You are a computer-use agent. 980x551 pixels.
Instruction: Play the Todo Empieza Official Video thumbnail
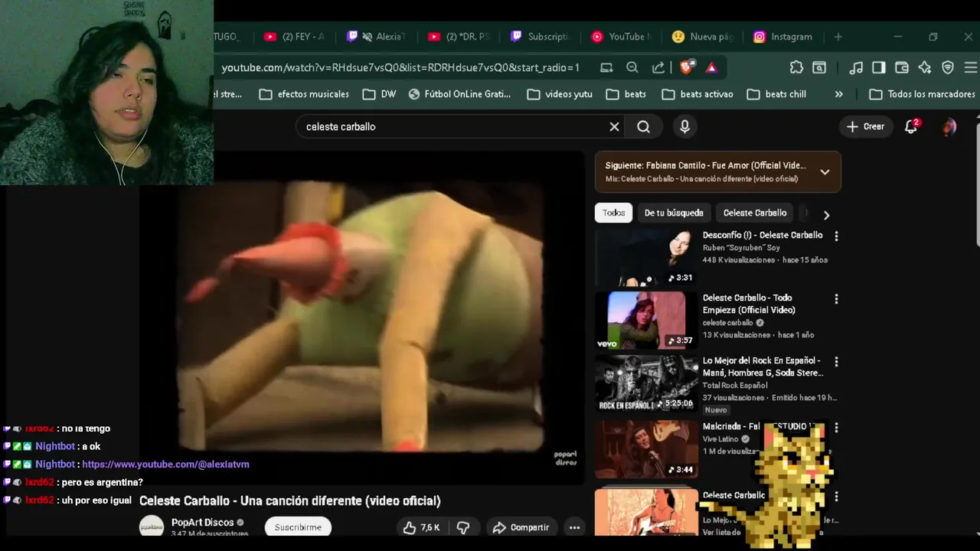(646, 321)
